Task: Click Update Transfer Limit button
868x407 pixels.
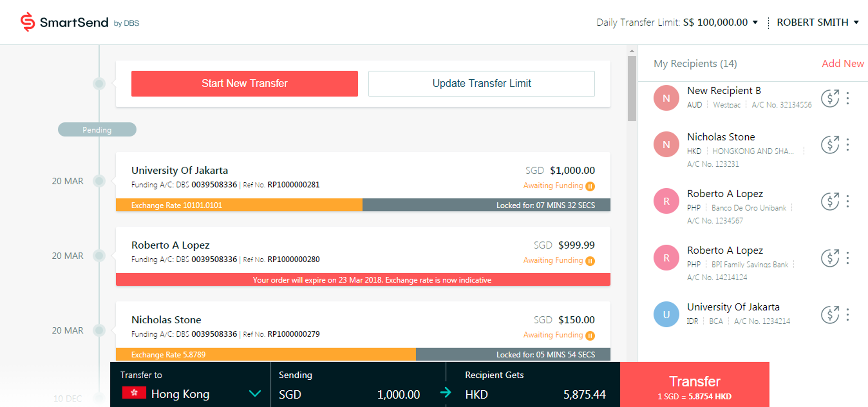Action: coord(481,84)
